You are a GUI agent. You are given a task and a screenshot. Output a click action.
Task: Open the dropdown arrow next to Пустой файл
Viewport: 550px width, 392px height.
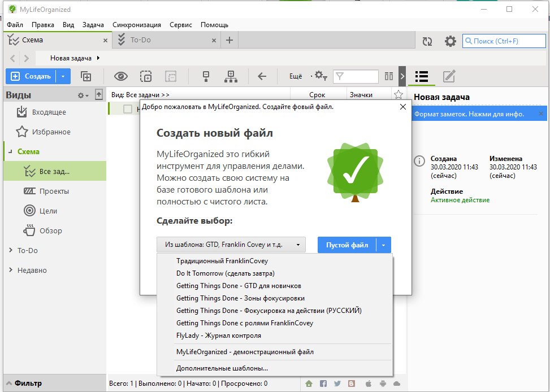click(383, 245)
